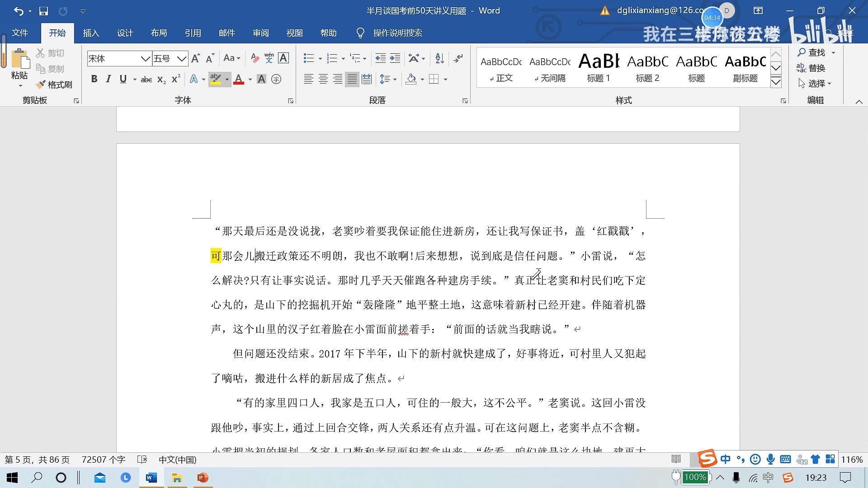Viewport: 868px width, 488px height.
Task: Decrease paragraph indent
Action: click(381, 58)
